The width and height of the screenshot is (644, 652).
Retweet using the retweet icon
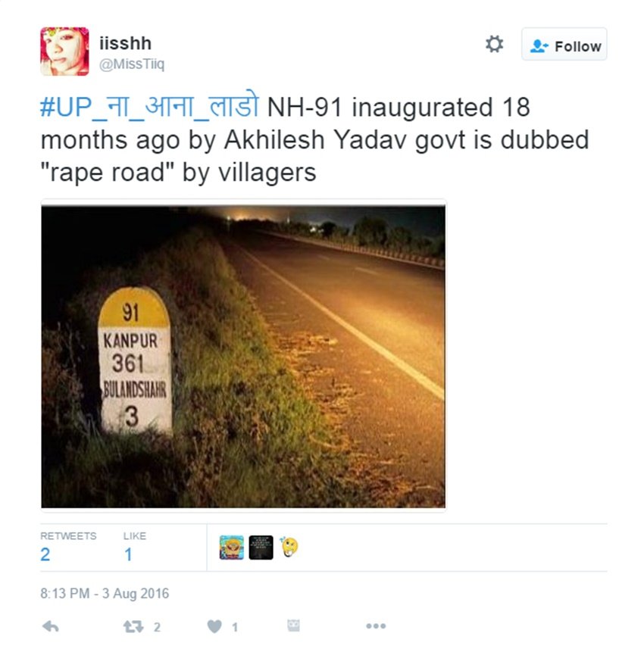pyautogui.click(x=133, y=627)
